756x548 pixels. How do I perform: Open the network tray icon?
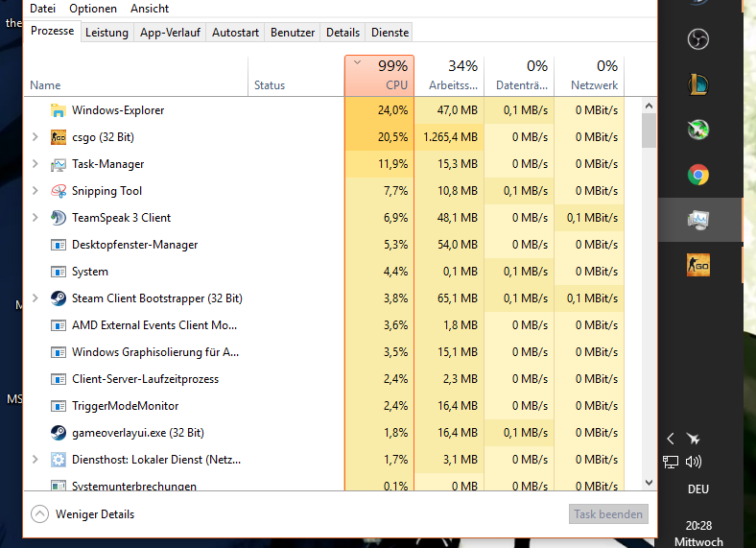tap(671, 463)
